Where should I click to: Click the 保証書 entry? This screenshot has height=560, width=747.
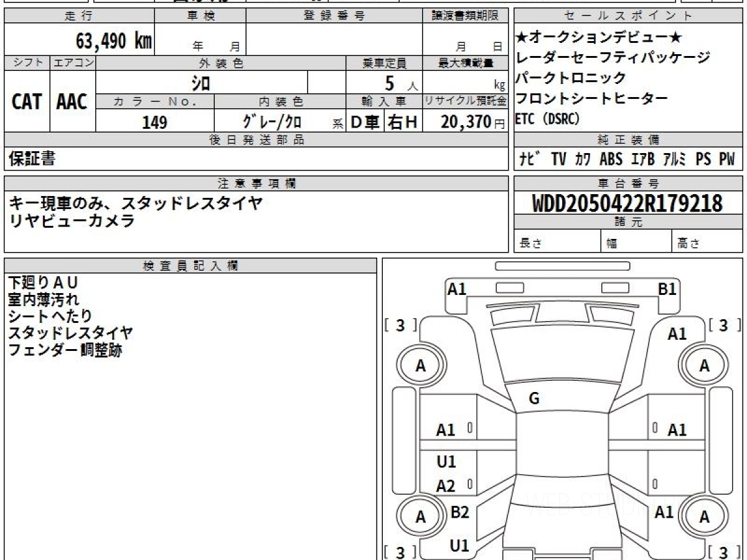click(x=32, y=159)
